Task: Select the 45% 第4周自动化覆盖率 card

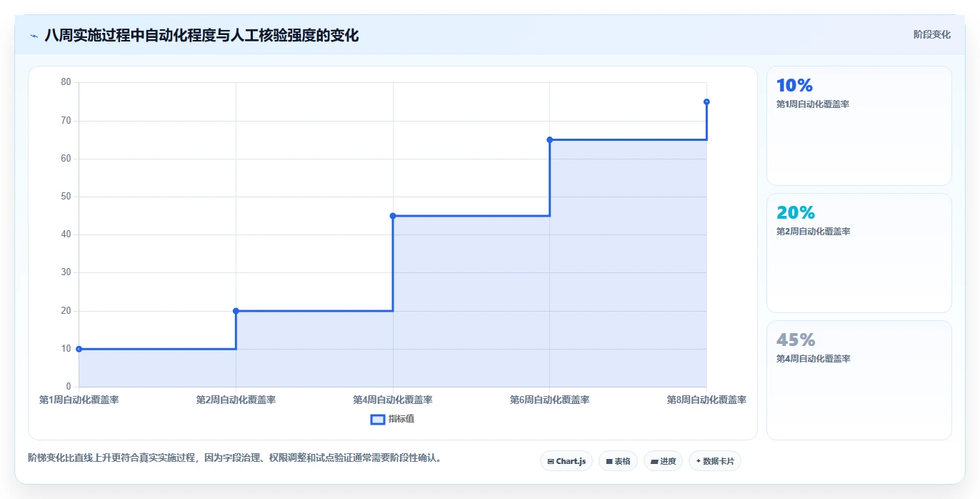Action: [x=859, y=380]
